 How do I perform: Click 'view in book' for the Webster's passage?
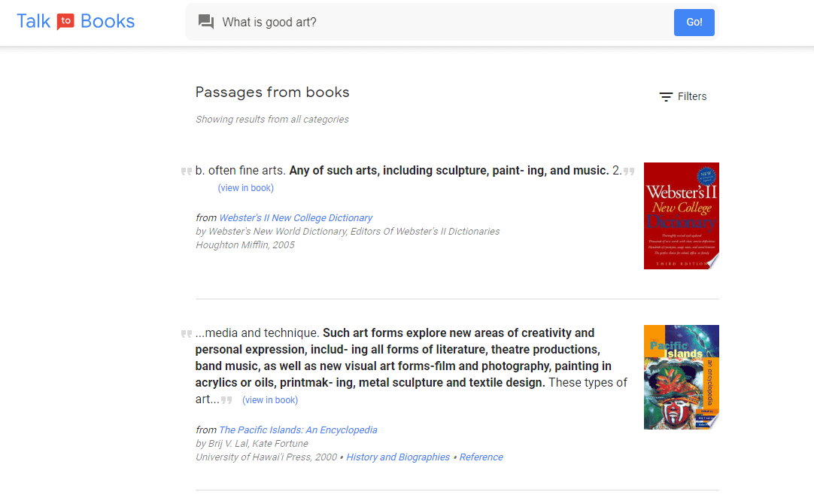[x=246, y=187]
